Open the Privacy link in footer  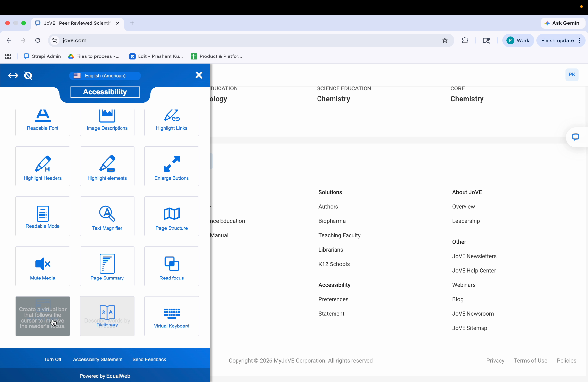point(495,361)
